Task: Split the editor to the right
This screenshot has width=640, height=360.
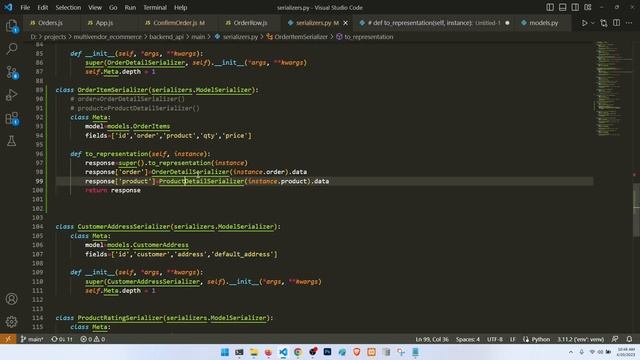Action: (x=616, y=23)
